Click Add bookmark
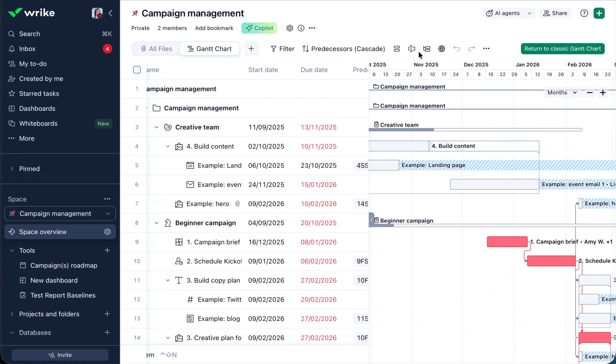 tap(214, 28)
